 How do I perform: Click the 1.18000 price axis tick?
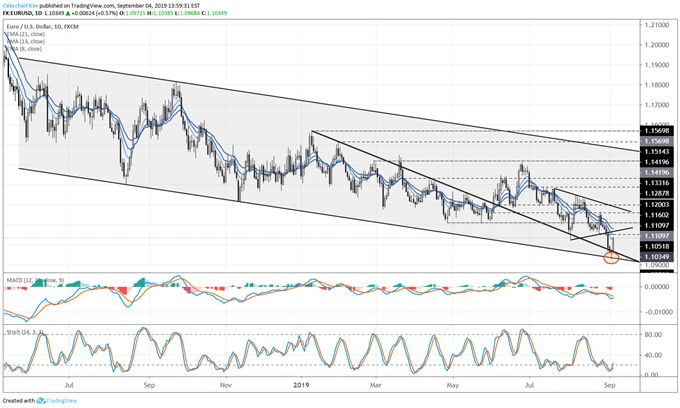point(657,85)
